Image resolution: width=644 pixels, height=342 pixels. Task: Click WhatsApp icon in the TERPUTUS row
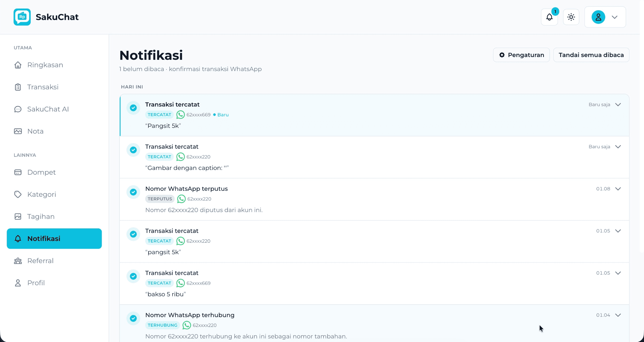pyautogui.click(x=181, y=199)
